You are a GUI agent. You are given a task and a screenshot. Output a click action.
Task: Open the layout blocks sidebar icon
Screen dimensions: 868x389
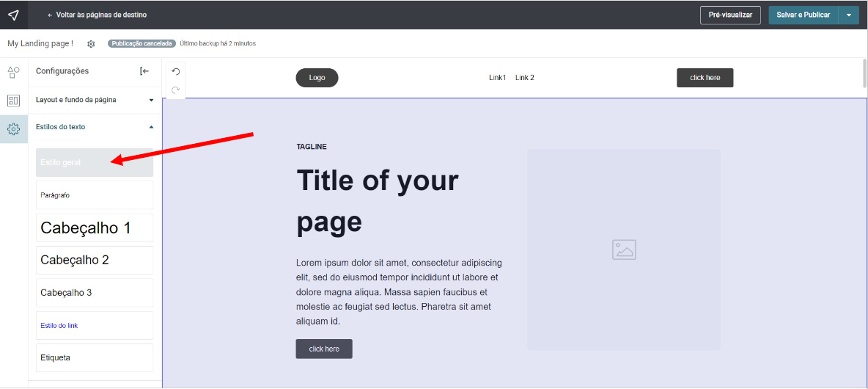[14, 101]
